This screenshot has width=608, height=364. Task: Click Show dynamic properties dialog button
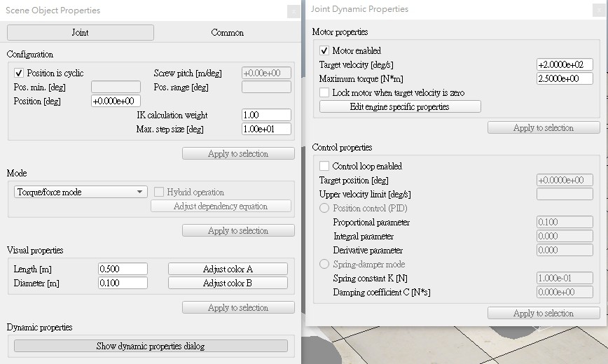pos(151,346)
